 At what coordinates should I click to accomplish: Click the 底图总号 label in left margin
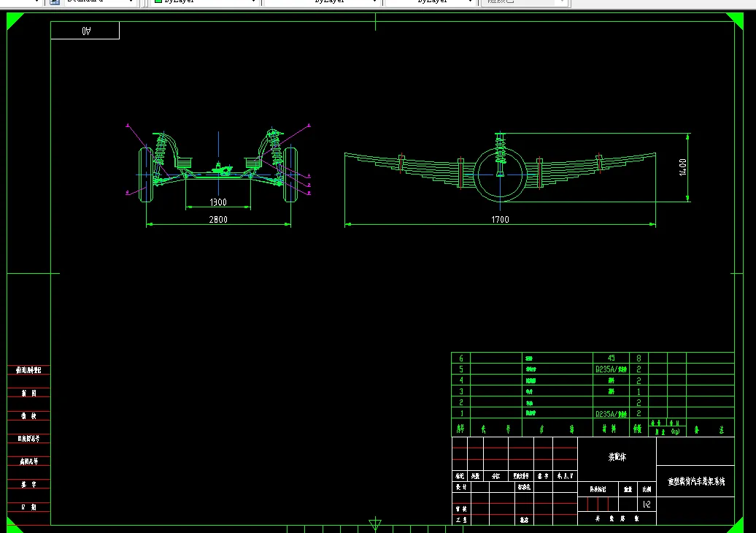tap(28, 461)
